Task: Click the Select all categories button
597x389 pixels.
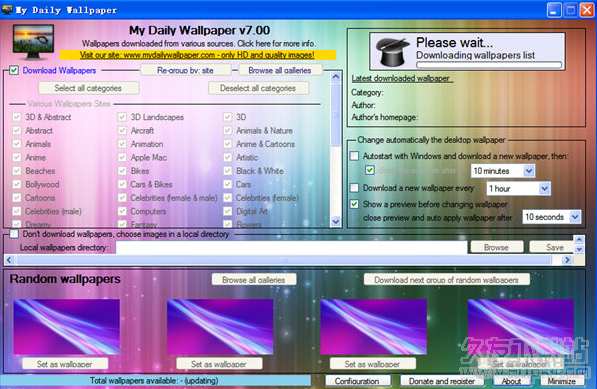Action: coord(88,88)
